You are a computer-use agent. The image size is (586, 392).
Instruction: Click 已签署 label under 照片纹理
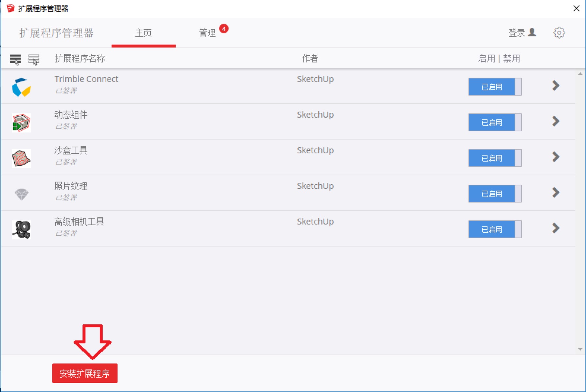click(66, 197)
